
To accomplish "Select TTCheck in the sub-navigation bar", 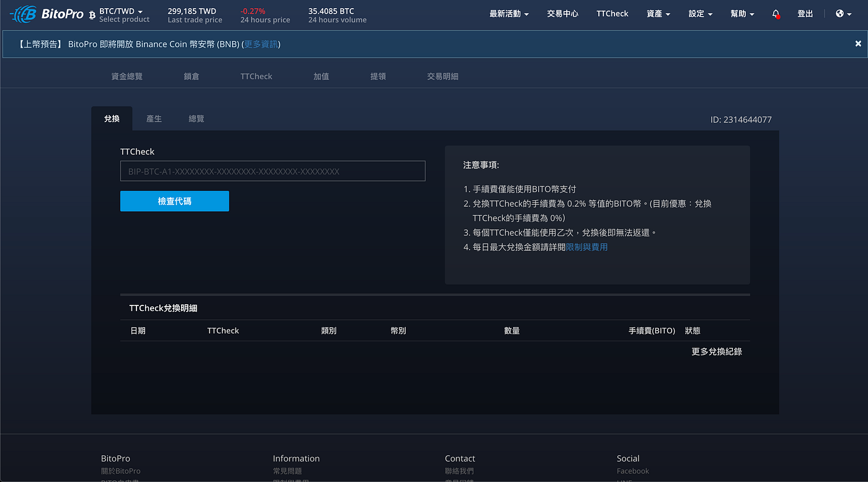I will pyautogui.click(x=257, y=76).
